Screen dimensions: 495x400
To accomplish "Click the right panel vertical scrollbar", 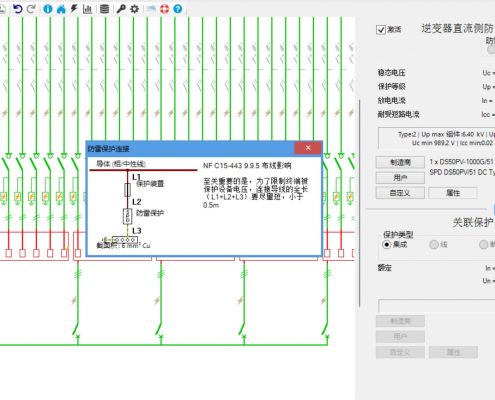I will 360,203.
